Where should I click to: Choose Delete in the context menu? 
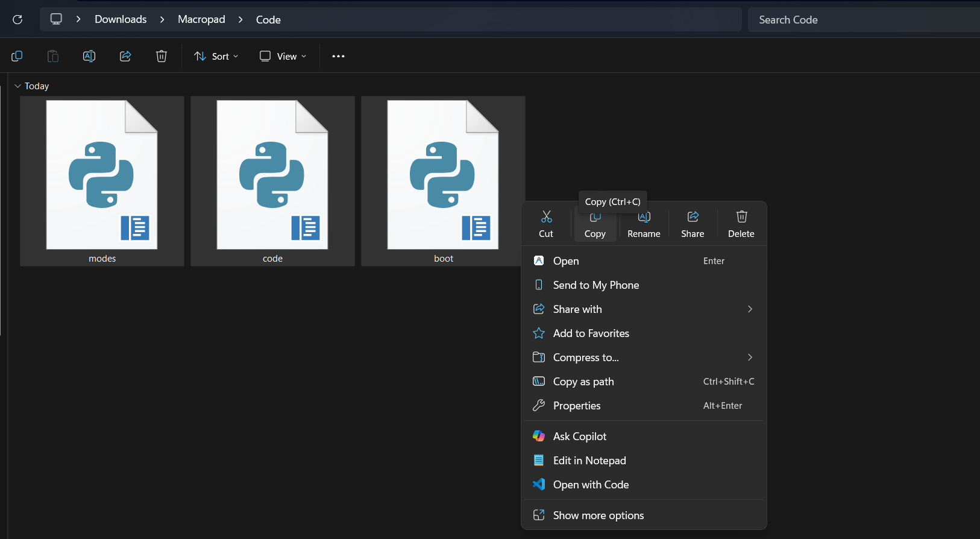(x=741, y=224)
